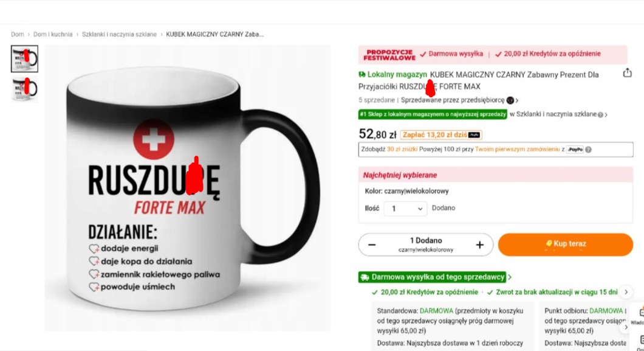644x351 pixels.
Task: Click the share icon beside product title
Action: pos(627,73)
